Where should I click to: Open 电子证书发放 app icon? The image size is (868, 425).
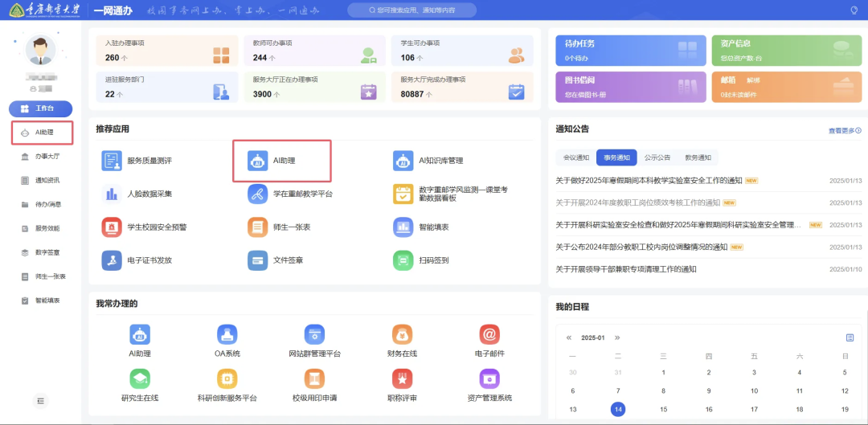[x=111, y=260]
